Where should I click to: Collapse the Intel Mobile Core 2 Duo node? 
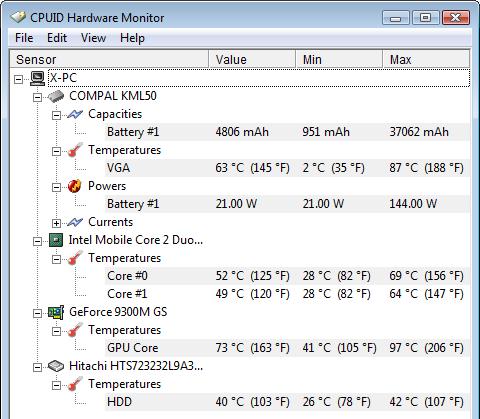pos(37,241)
